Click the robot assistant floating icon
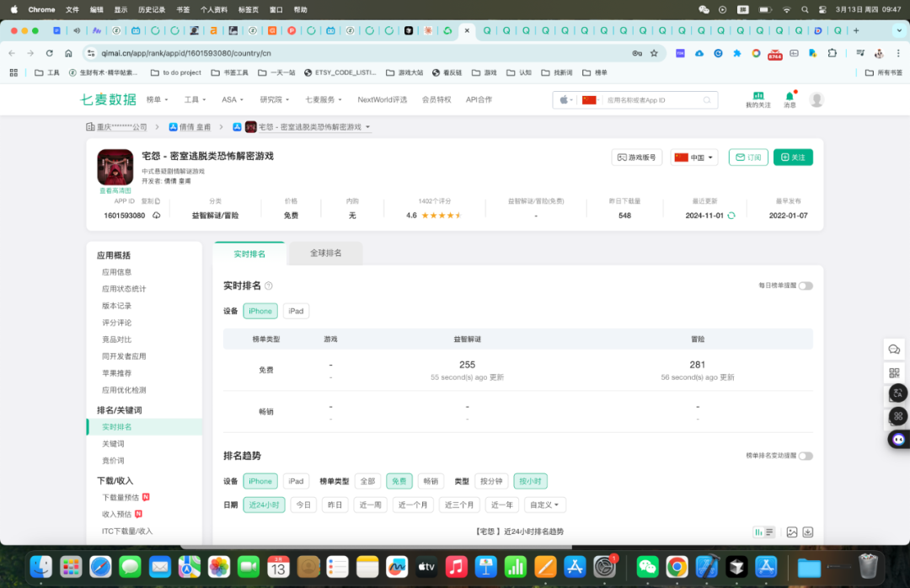The width and height of the screenshot is (910, 588). pyautogui.click(x=898, y=440)
